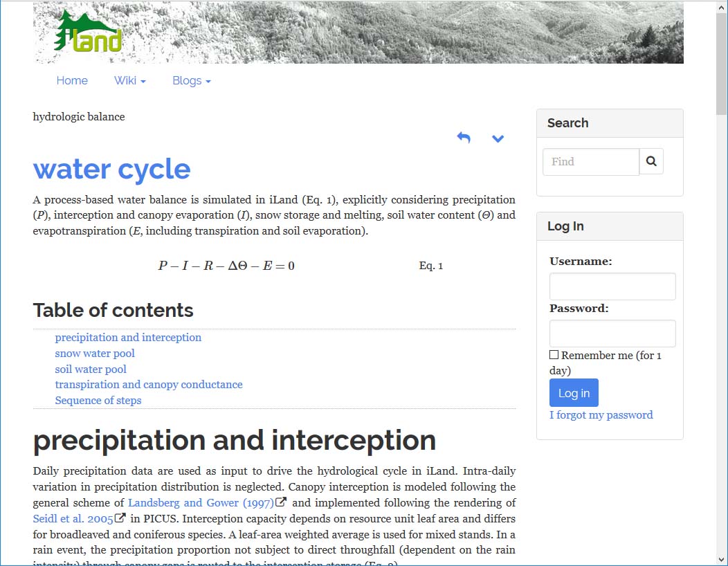Click the water cycle page title
Viewport: 728px width, 566px height.
(x=111, y=170)
